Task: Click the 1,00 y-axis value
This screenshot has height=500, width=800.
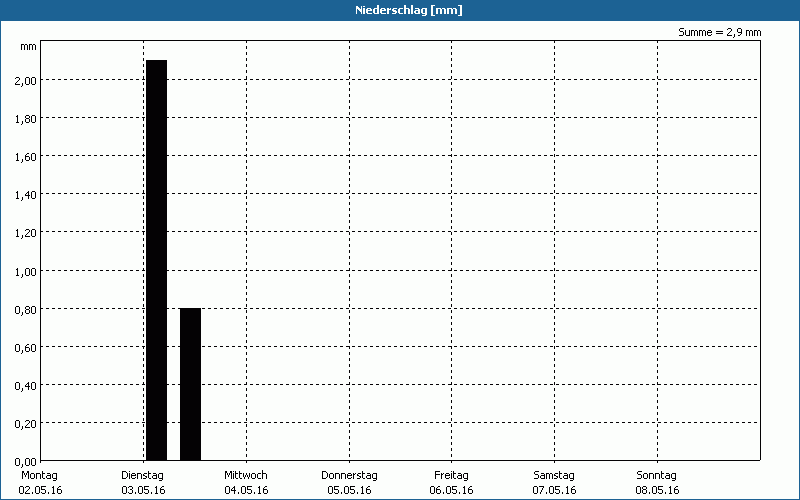Action: 26,271
